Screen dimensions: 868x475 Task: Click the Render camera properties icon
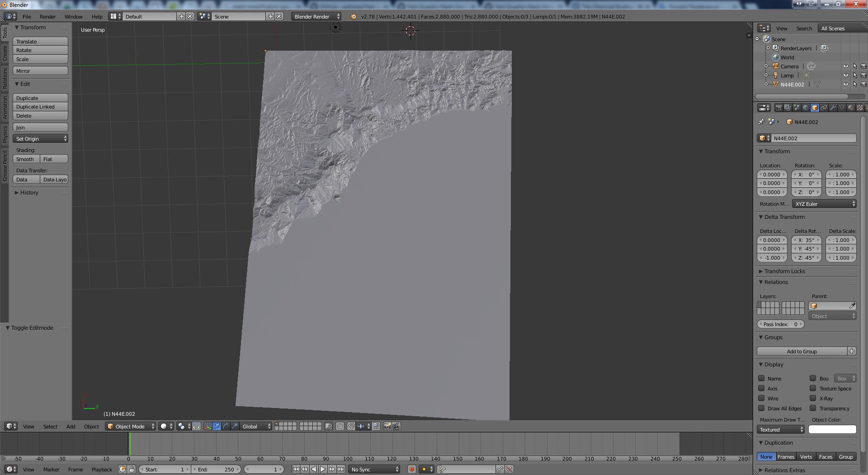coord(778,108)
